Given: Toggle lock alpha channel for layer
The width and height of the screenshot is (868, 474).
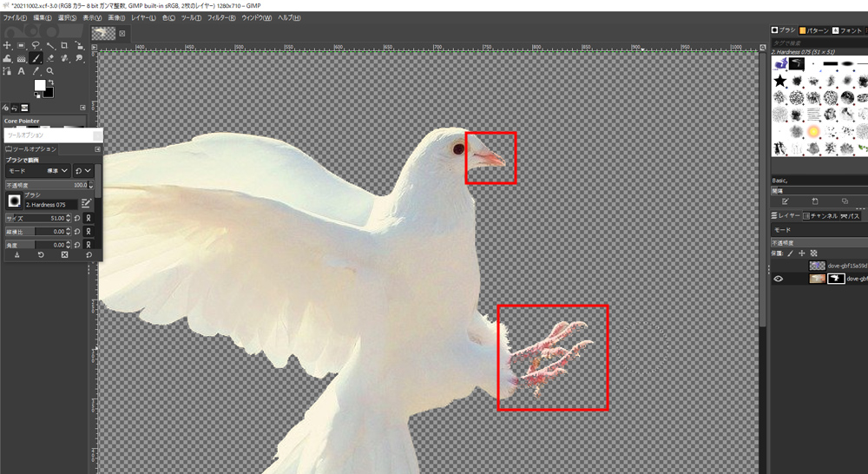Looking at the screenshot, I should click(814, 253).
